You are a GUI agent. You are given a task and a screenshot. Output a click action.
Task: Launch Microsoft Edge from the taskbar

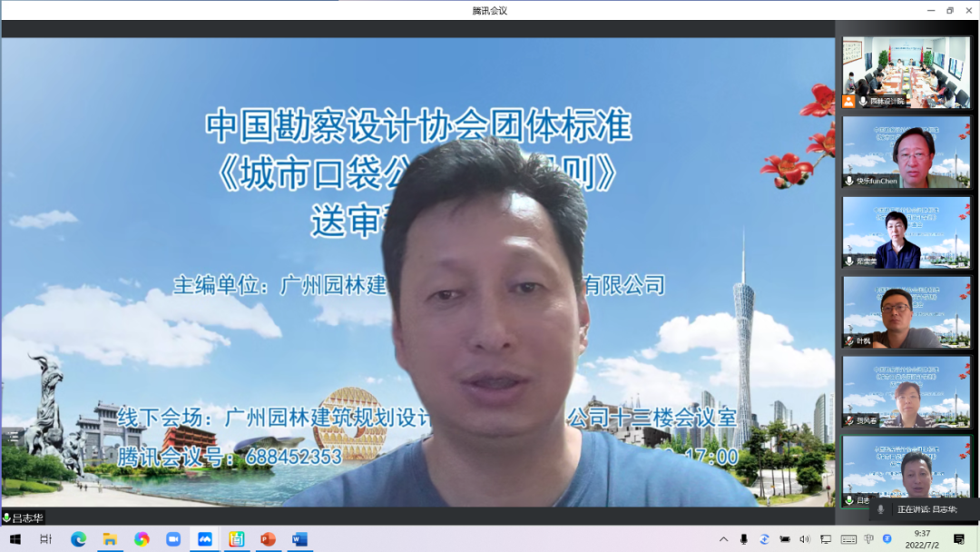click(78, 539)
